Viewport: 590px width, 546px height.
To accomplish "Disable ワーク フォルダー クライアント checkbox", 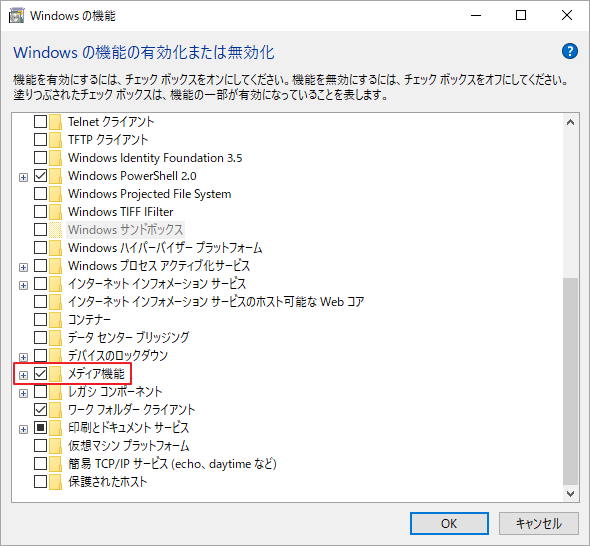I will coord(40,409).
